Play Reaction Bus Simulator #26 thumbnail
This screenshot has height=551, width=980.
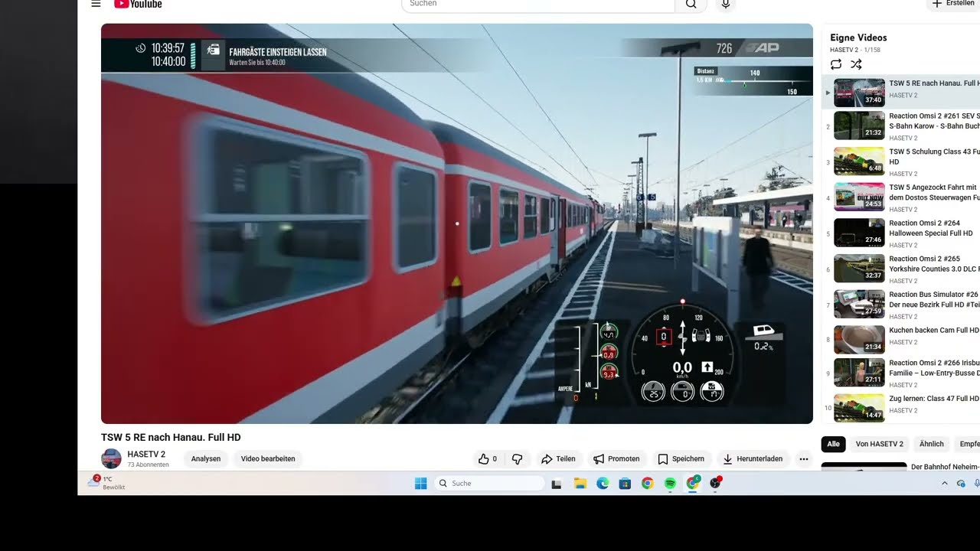859,304
